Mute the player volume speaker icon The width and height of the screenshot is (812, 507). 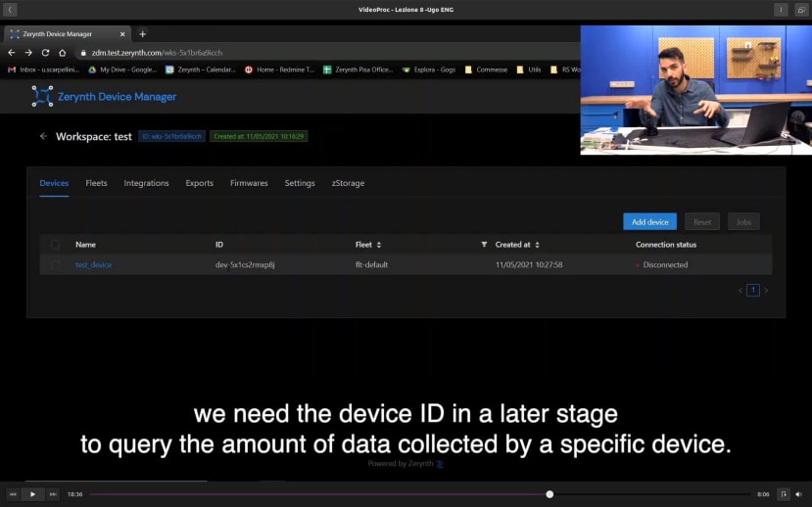pyautogui.click(x=798, y=494)
